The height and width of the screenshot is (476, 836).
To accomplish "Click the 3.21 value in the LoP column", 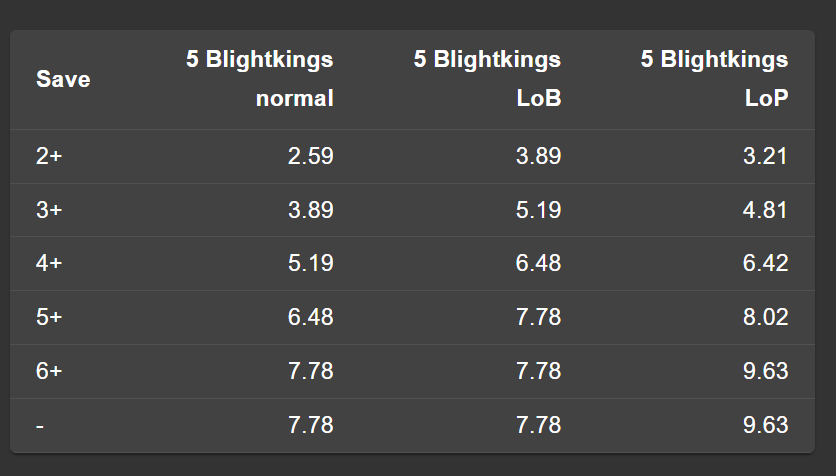I will pos(765,156).
